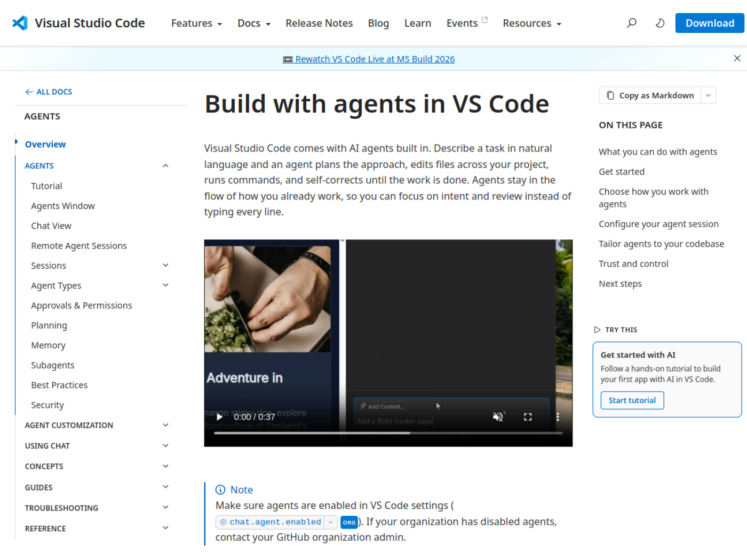Unmute the video with the speaker icon
747x560 pixels.
coord(498,417)
